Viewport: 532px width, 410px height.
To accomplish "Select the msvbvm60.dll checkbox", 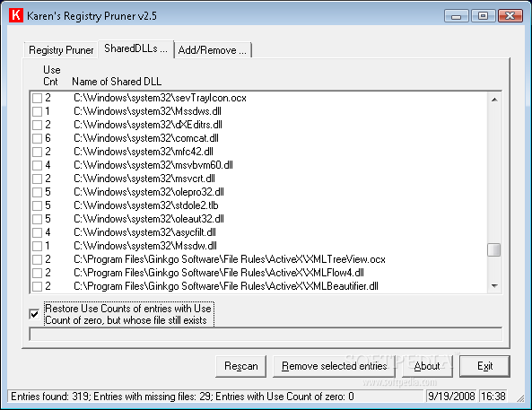I will click(37, 165).
